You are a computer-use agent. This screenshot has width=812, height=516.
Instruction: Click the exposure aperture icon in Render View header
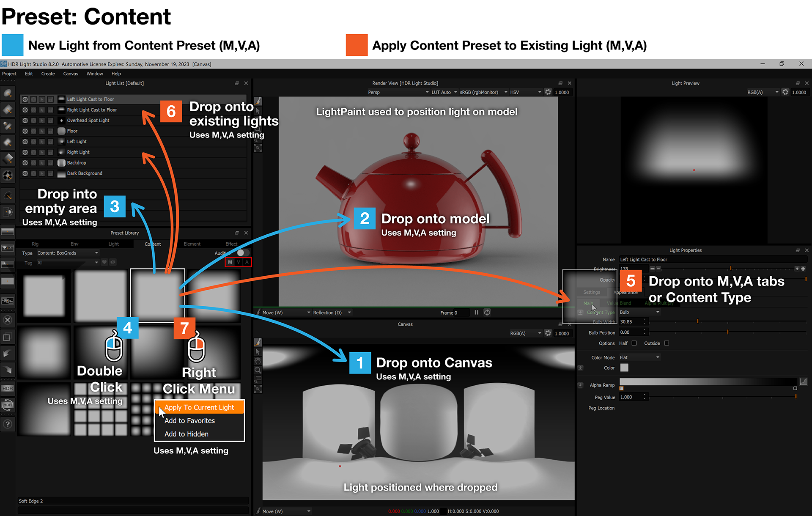[x=548, y=92]
